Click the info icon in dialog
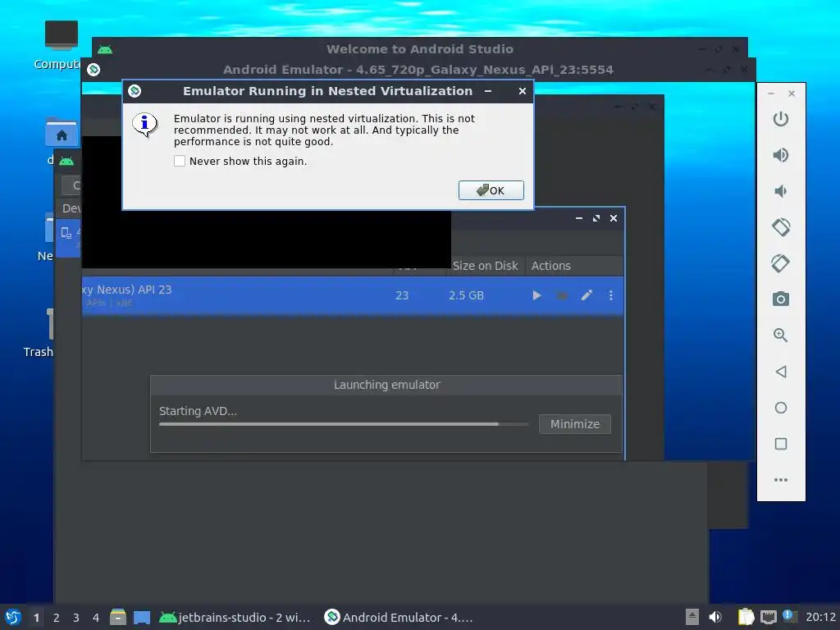840x630 pixels. tap(144, 125)
